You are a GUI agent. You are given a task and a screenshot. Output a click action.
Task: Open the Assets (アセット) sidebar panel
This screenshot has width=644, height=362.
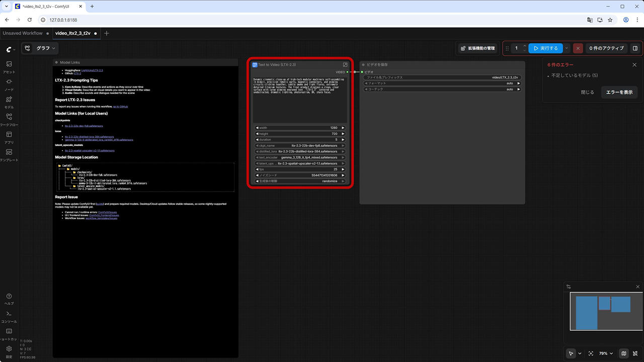pyautogui.click(x=9, y=67)
